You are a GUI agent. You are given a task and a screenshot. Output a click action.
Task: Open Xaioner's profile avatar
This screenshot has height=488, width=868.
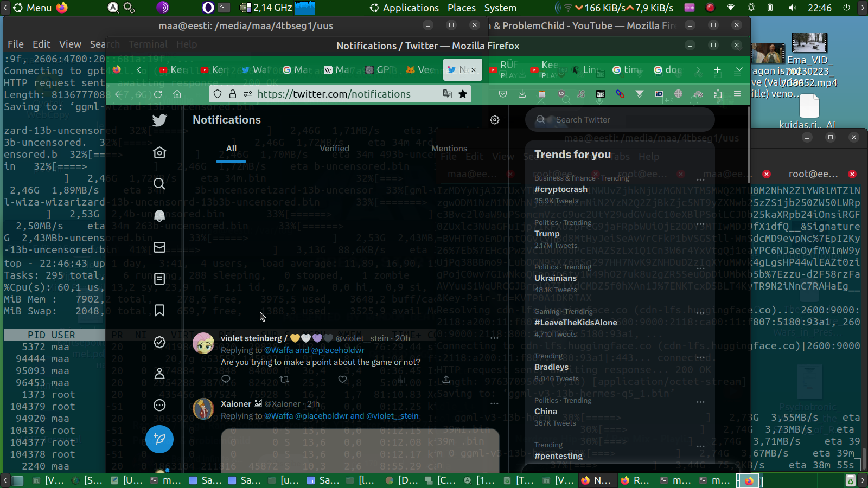coord(203,409)
